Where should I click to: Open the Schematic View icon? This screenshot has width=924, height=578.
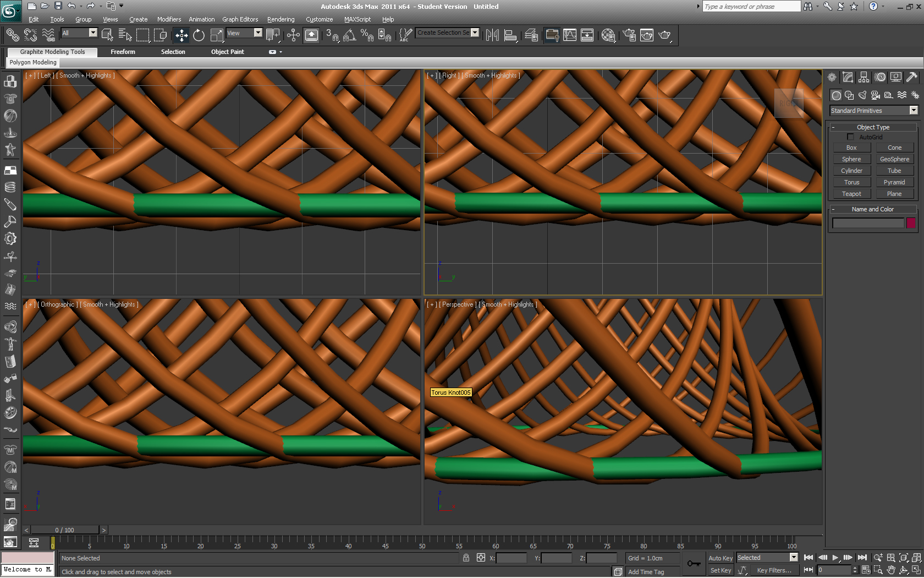(x=587, y=35)
